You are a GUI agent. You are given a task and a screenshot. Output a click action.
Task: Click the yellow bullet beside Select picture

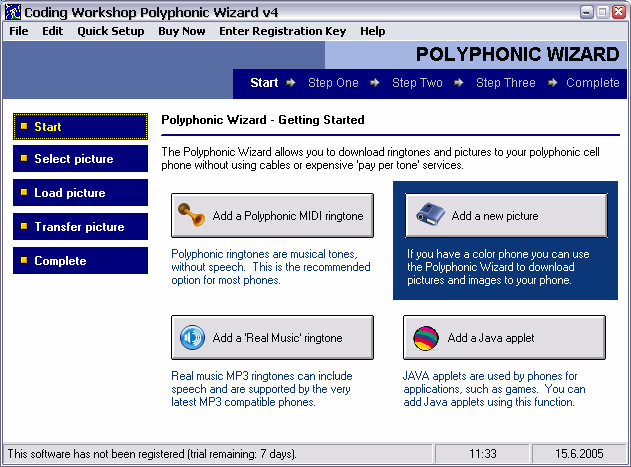click(24, 158)
